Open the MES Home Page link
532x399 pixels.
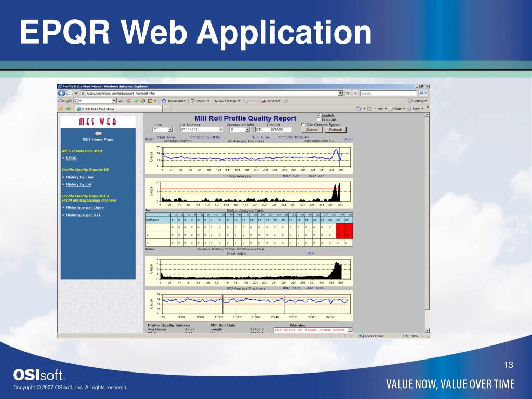98,139
